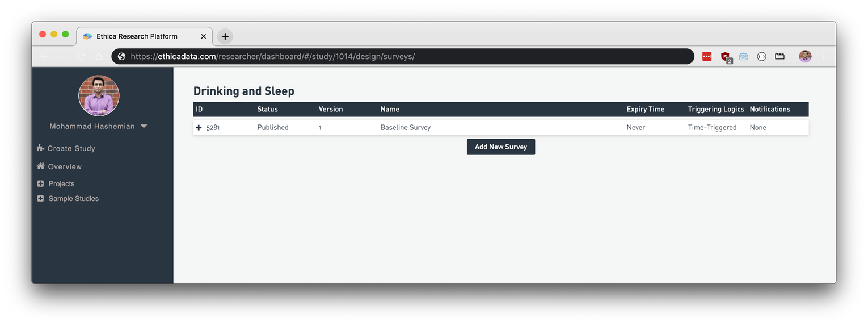Switch to the Ethica Research Platform tab
Screen dimensions: 868x326
(x=137, y=36)
